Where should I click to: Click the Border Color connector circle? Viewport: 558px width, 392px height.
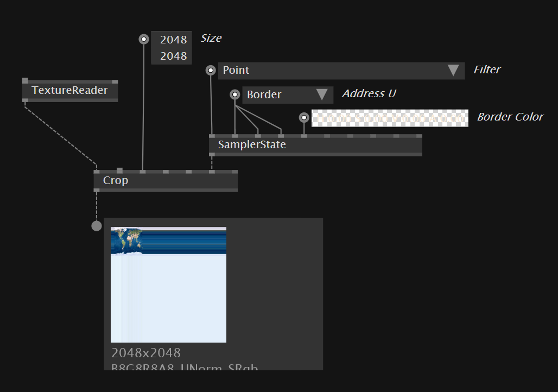(x=304, y=117)
